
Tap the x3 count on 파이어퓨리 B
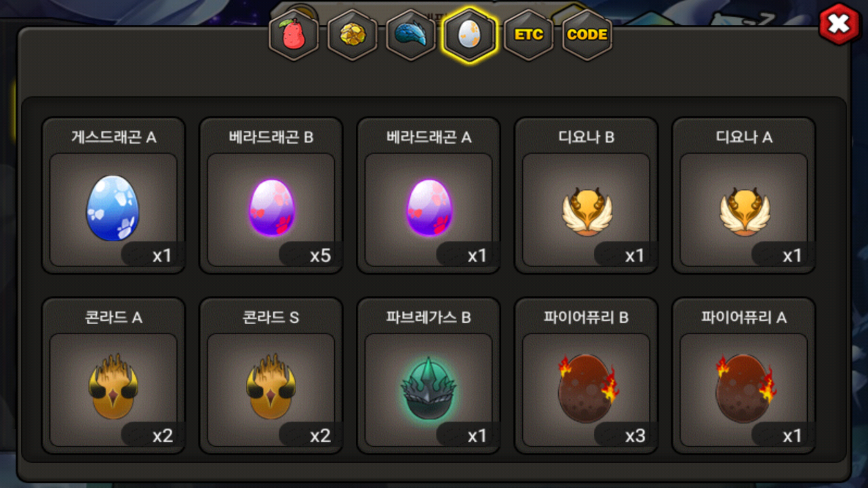pyautogui.click(x=635, y=436)
